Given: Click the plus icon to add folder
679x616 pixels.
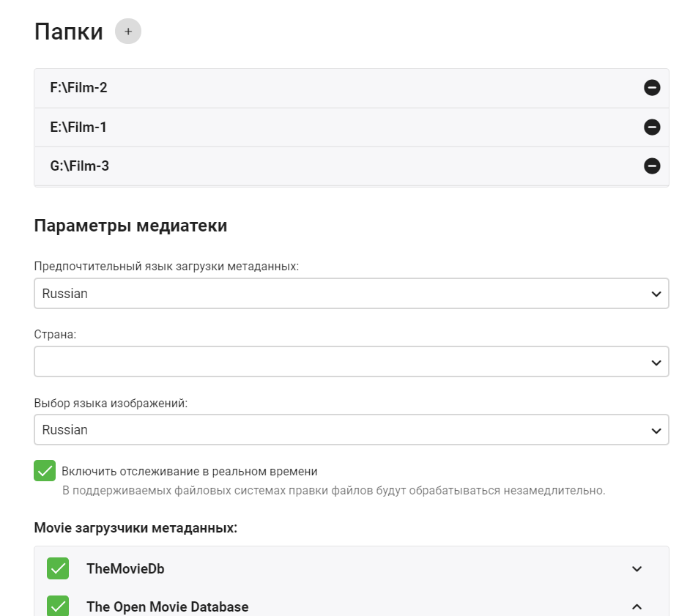Looking at the screenshot, I should click(x=128, y=31).
